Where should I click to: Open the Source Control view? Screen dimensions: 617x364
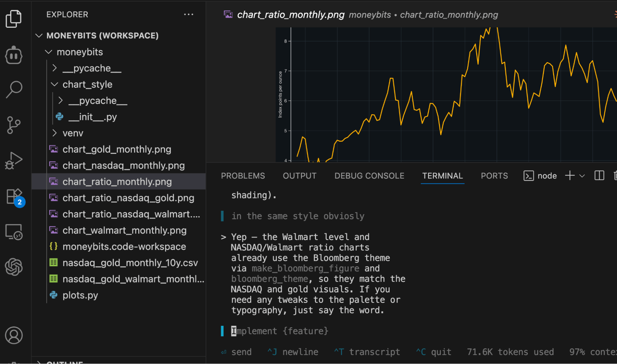coord(14,125)
